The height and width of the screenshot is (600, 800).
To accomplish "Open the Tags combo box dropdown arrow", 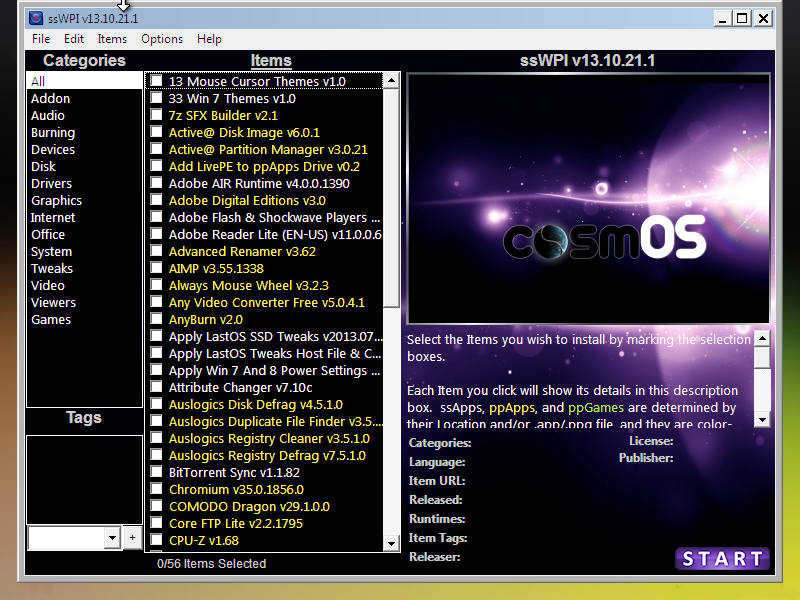I will (x=112, y=537).
